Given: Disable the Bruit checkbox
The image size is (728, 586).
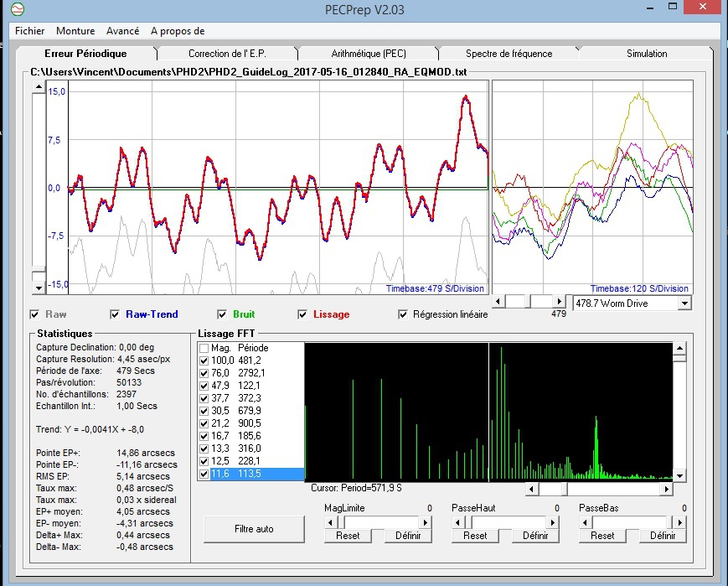Looking at the screenshot, I should [x=222, y=314].
